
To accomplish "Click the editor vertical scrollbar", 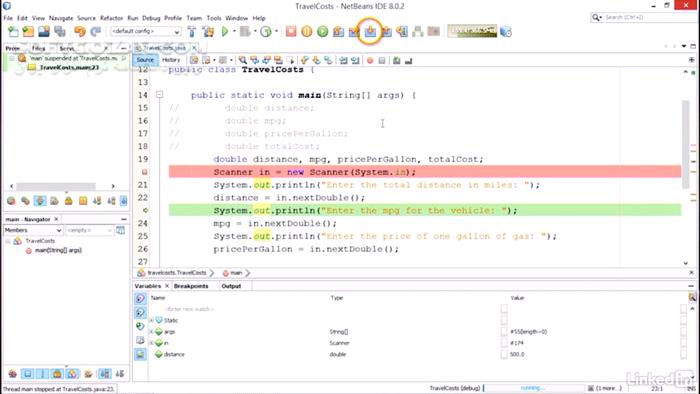I will click(686, 145).
